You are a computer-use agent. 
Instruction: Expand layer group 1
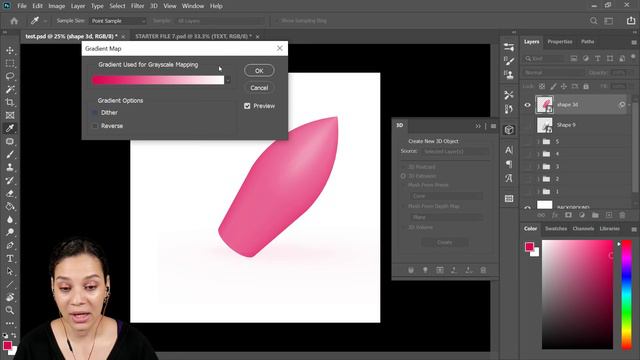(x=538, y=191)
